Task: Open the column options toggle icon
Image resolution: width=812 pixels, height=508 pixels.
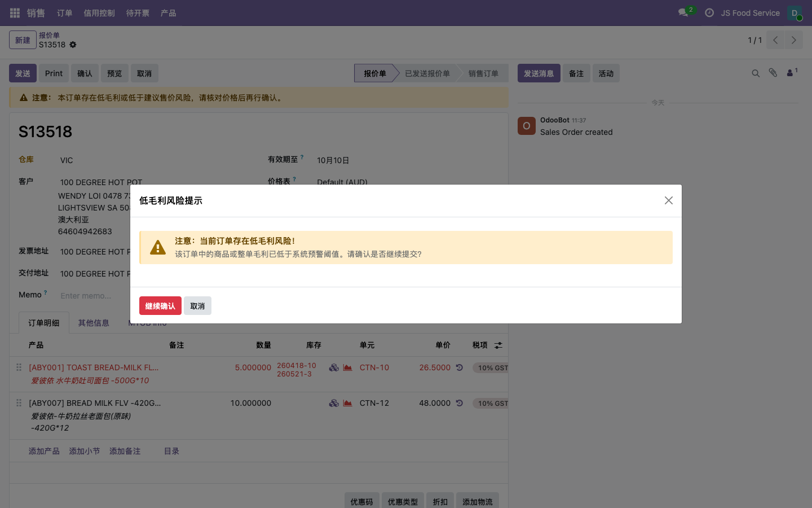Action: click(x=498, y=345)
